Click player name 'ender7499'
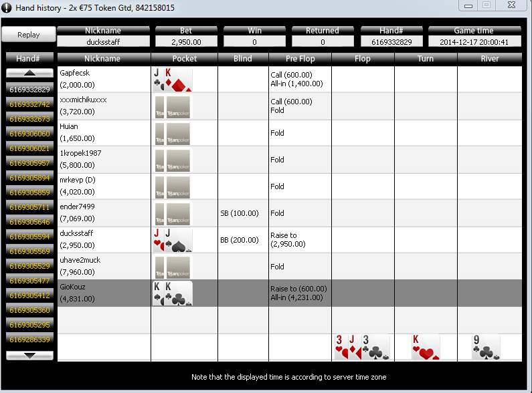The height and width of the screenshot is (393, 532). [77, 207]
